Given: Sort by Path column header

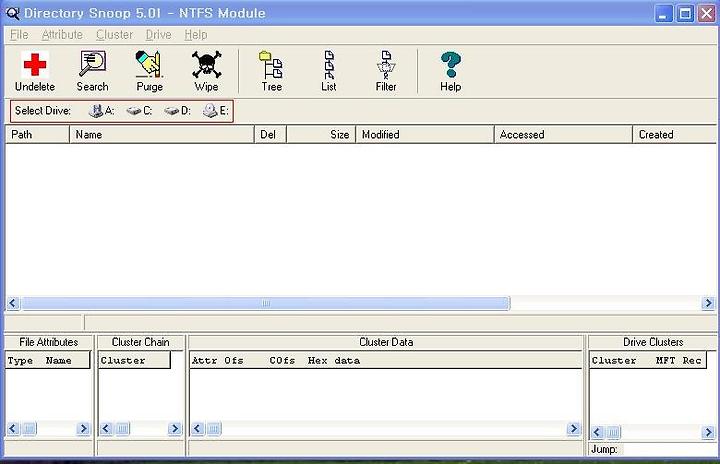Looking at the screenshot, I should [37, 135].
